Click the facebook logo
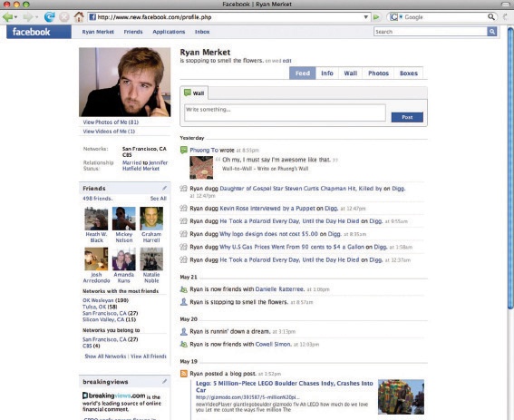The image size is (514, 420). pos(39,32)
